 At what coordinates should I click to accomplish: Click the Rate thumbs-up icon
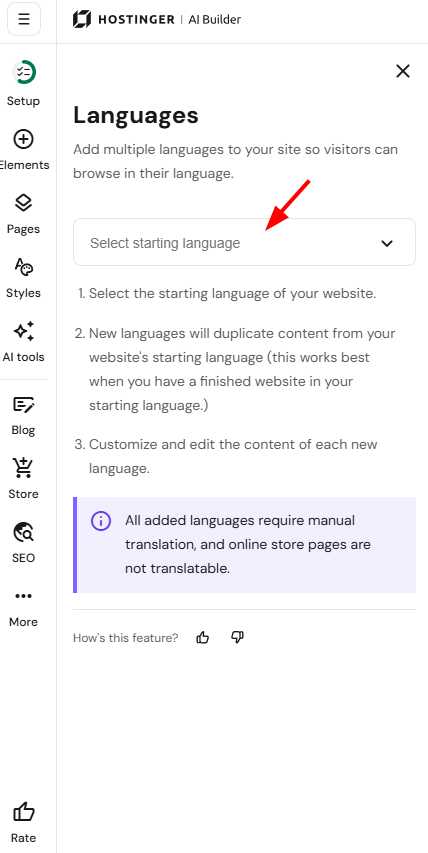pos(23,813)
